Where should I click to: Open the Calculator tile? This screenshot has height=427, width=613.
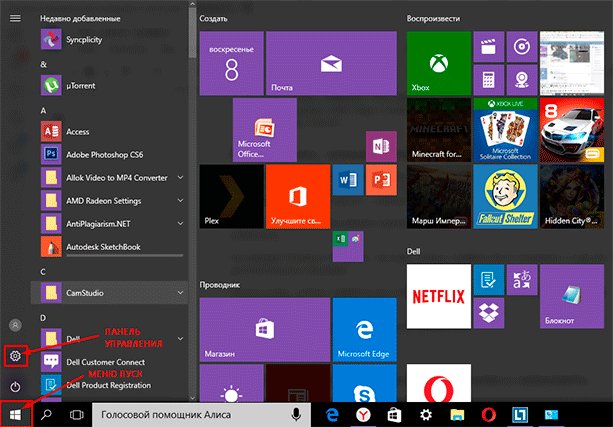pos(489,80)
